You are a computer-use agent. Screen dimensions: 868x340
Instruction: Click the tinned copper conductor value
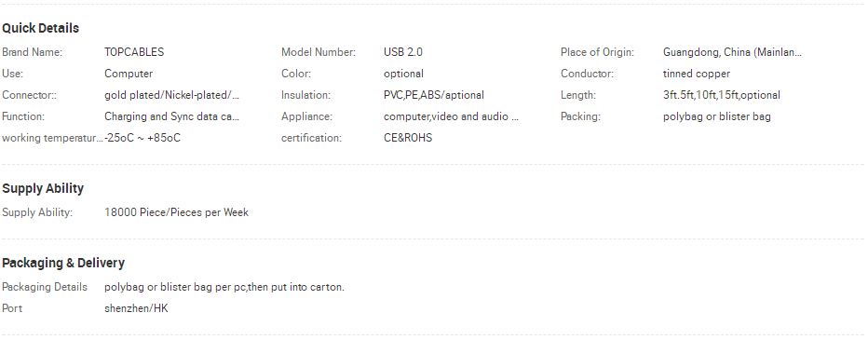click(697, 74)
